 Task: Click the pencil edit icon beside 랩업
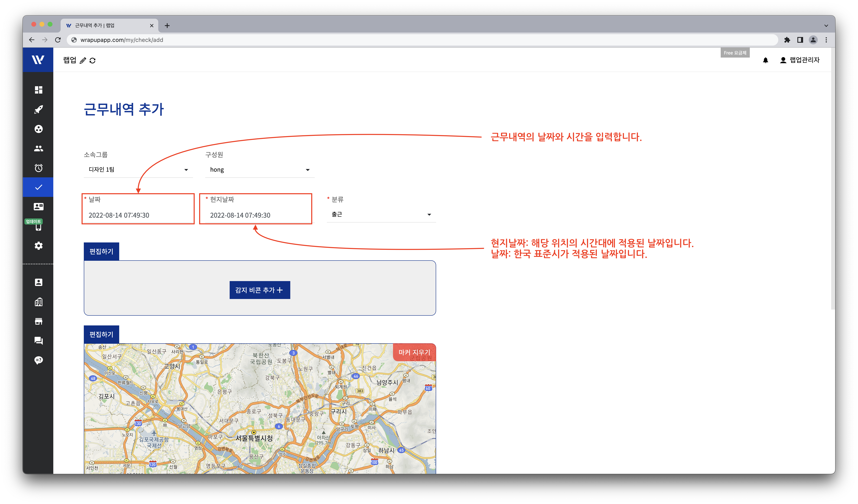click(x=83, y=61)
